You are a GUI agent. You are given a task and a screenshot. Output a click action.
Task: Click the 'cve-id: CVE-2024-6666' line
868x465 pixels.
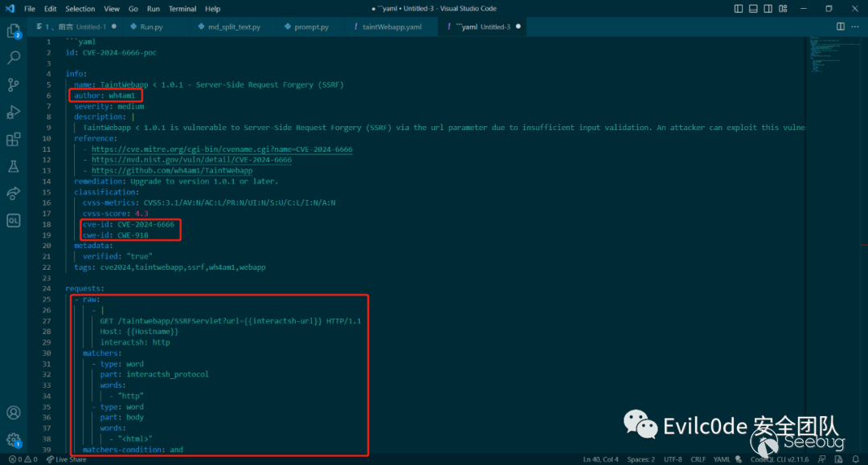click(129, 225)
